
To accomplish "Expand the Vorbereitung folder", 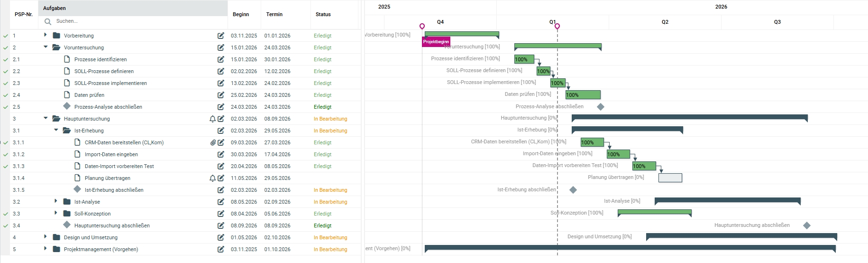I will (x=46, y=35).
